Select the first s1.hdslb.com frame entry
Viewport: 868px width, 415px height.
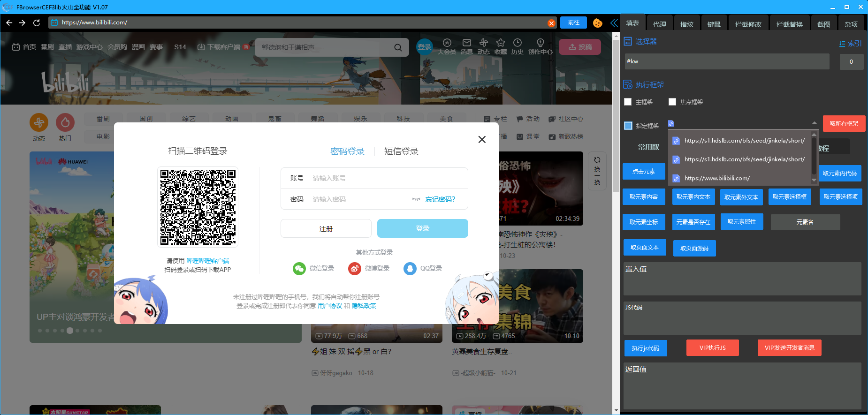pos(740,141)
